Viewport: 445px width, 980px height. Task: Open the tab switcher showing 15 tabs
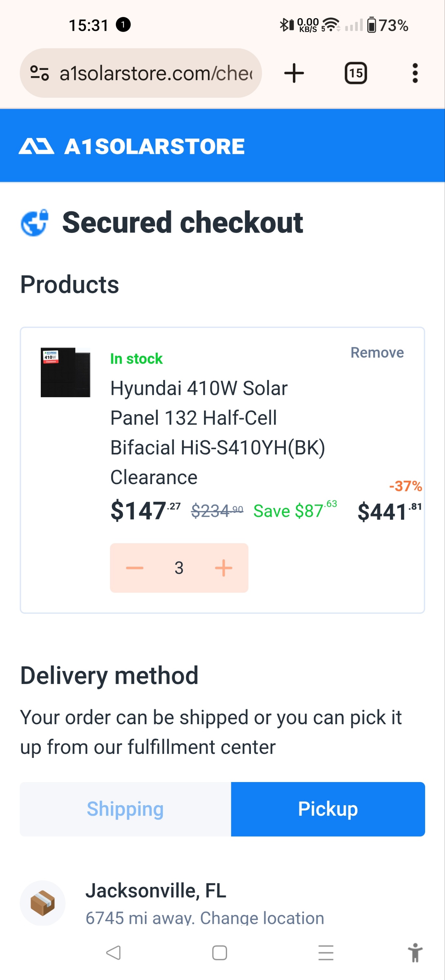(x=355, y=73)
